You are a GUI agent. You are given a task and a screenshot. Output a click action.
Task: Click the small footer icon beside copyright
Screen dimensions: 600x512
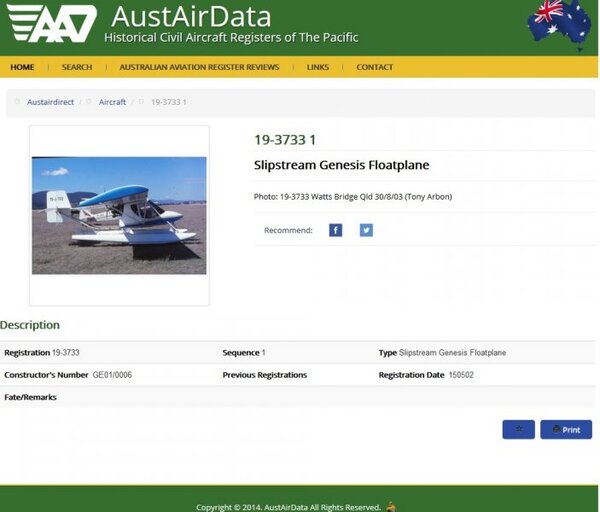point(390,506)
